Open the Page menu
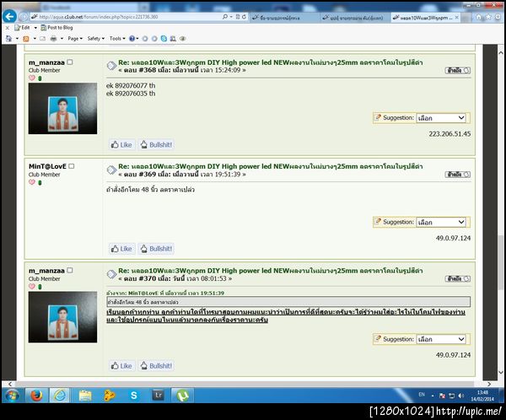The height and width of the screenshot is (420, 506). coord(75,39)
